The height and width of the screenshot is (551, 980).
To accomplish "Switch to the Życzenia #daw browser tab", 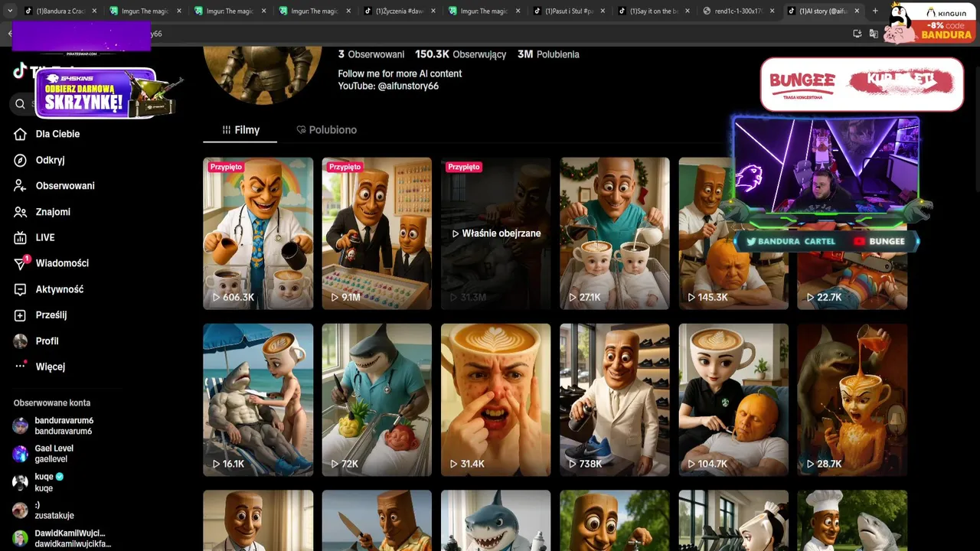I will pyautogui.click(x=399, y=11).
